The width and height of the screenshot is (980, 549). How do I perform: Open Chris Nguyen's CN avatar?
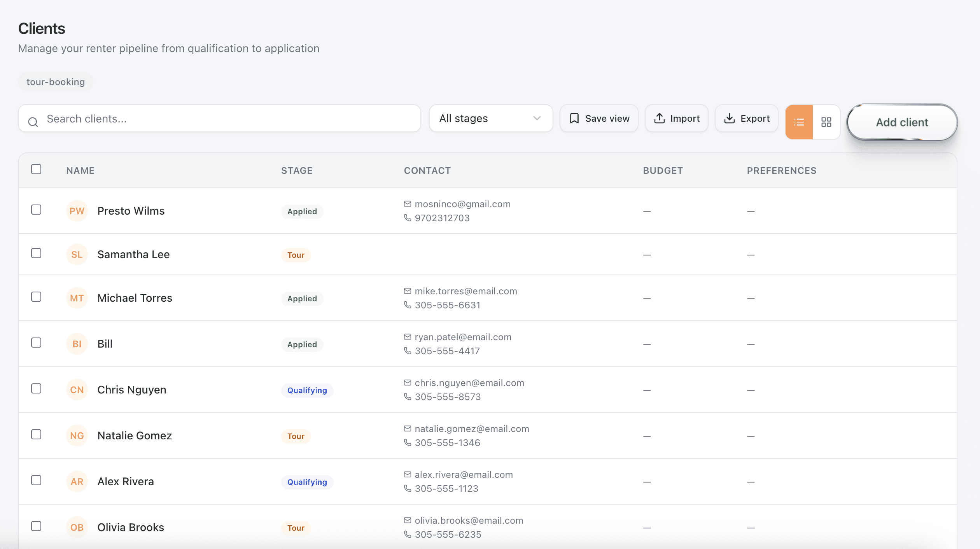[x=77, y=390]
